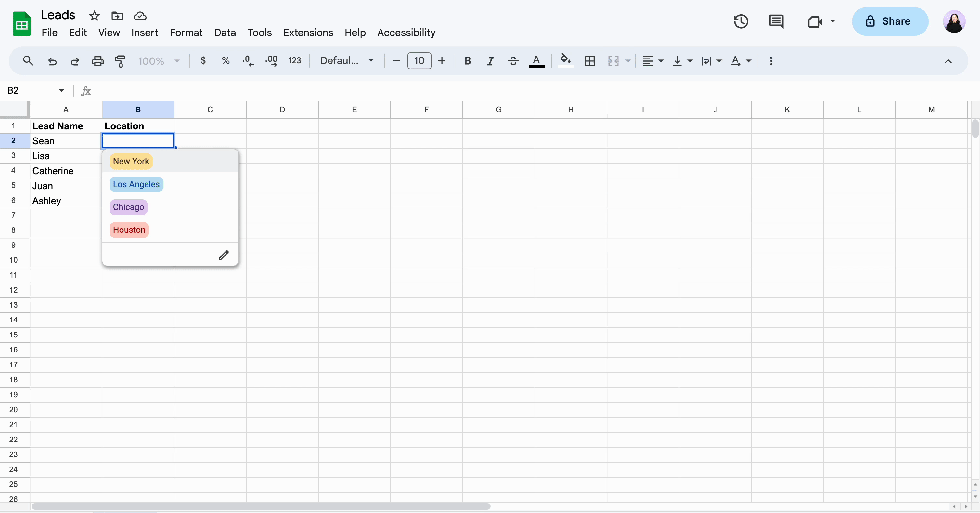This screenshot has height=513, width=980.
Task: Open the comments panel icon
Action: point(776,21)
